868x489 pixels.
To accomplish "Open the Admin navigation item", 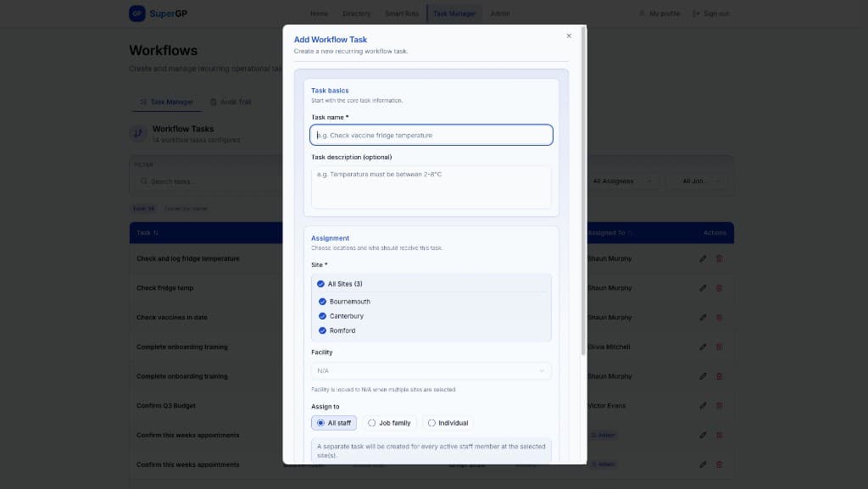I will click(x=500, y=14).
